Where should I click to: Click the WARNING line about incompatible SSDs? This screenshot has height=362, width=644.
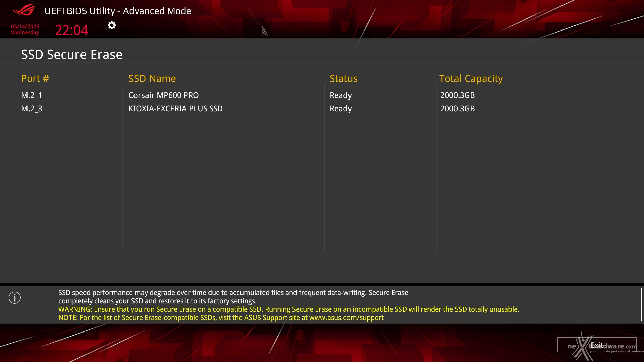(288, 309)
